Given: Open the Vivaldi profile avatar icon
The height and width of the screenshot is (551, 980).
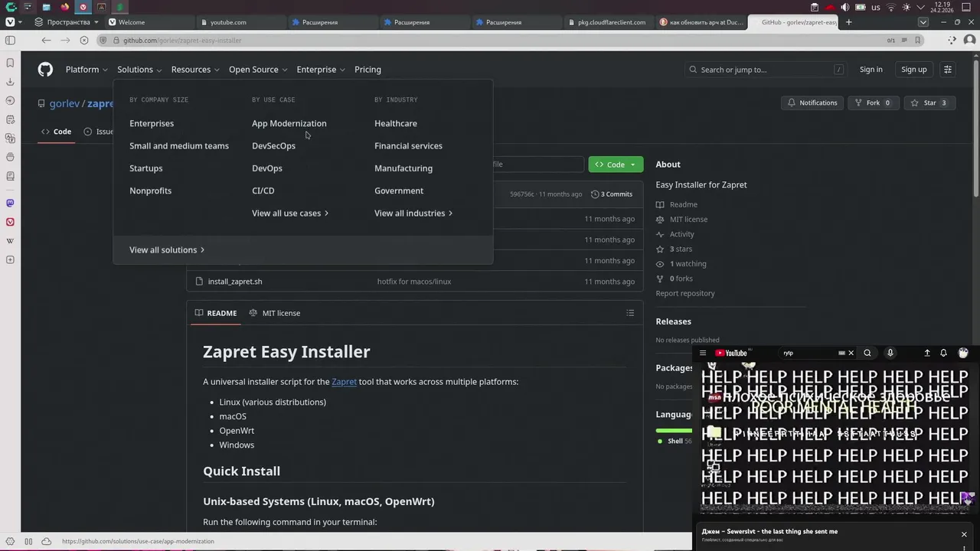Looking at the screenshot, I should coord(969,41).
